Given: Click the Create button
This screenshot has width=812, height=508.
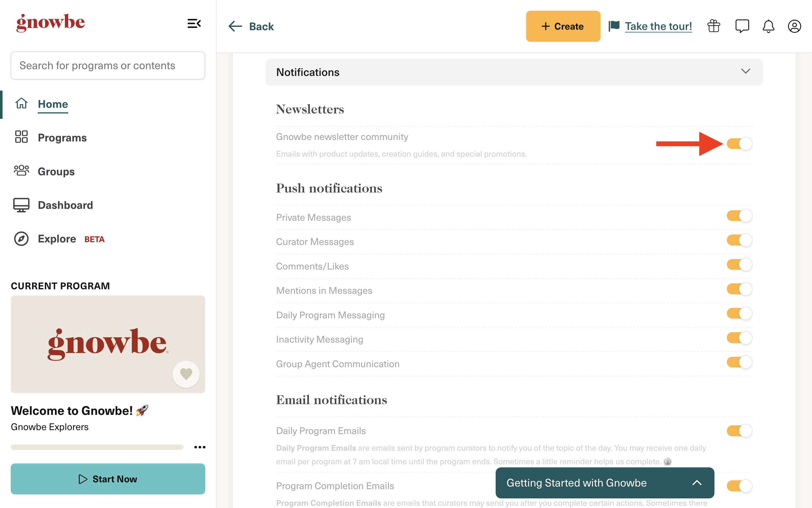Looking at the screenshot, I should 563,26.
